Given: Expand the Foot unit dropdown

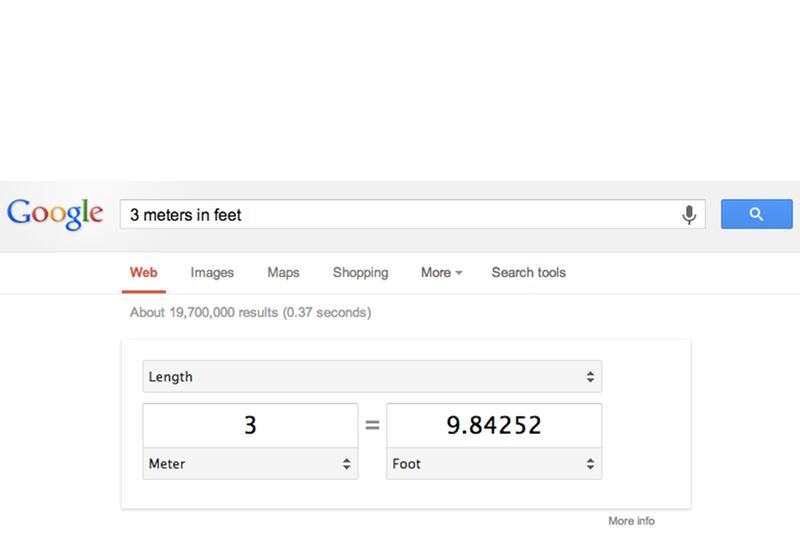Looking at the screenshot, I should tap(494, 464).
